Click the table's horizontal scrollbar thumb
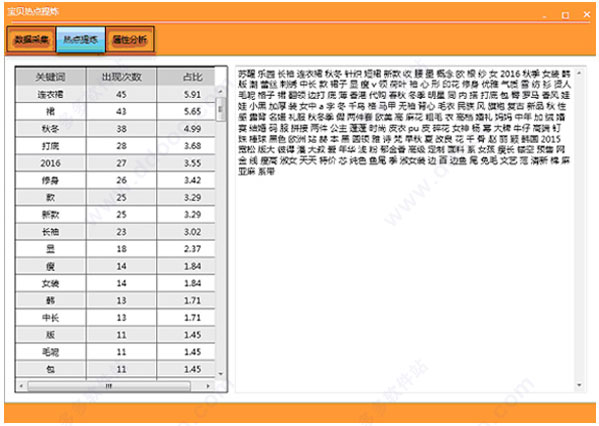This screenshot has width=599, height=426. 109,386
